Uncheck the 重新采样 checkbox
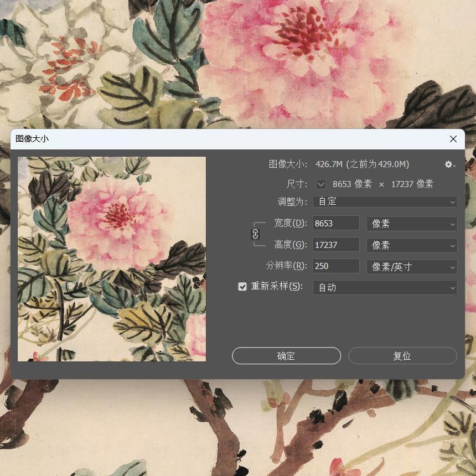 coord(242,287)
